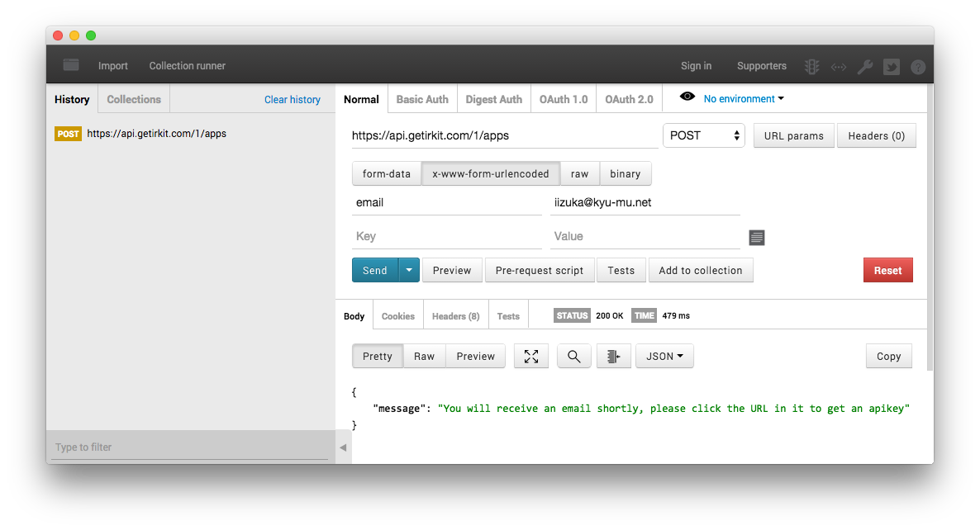
Task: Click Sign in
Action: pos(697,65)
